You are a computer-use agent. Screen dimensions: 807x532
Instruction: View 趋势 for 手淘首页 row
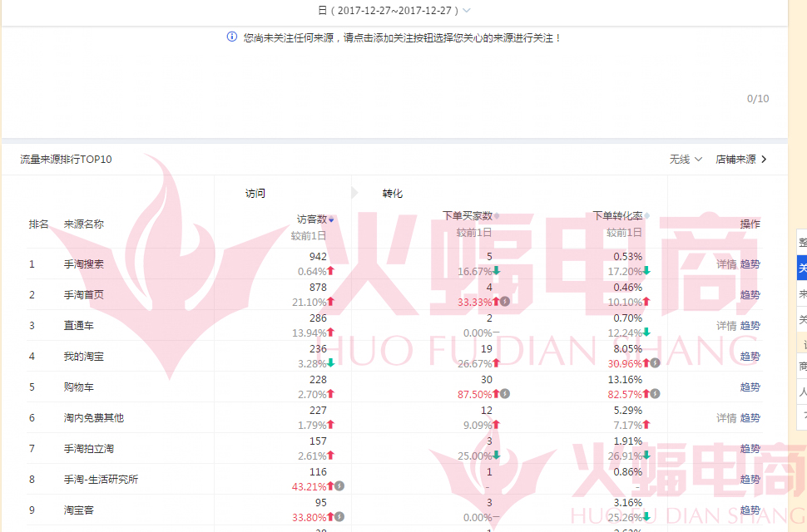point(750,295)
